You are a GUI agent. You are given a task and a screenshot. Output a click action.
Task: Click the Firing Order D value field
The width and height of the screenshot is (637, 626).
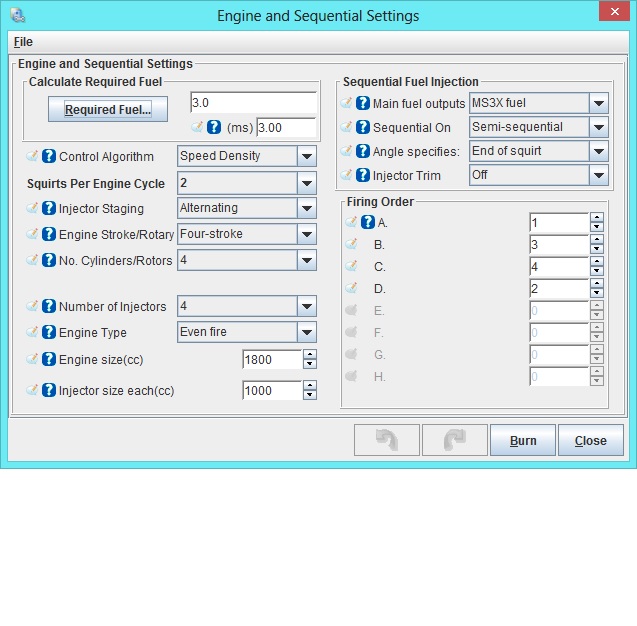[559, 288]
